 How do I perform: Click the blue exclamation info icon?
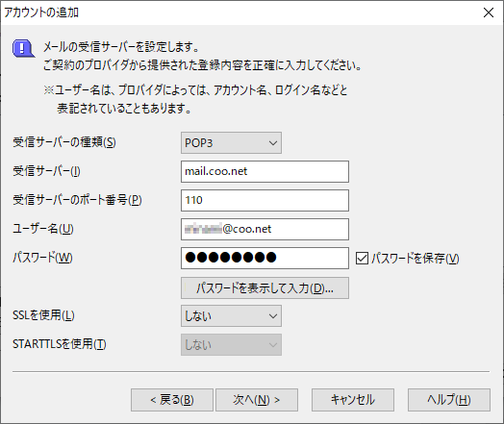point(23,49)
